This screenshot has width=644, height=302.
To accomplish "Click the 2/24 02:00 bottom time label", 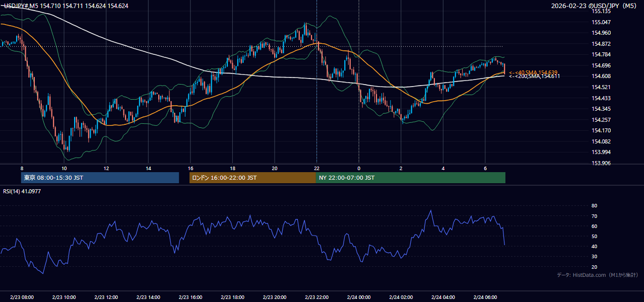I will click(401, 297).
